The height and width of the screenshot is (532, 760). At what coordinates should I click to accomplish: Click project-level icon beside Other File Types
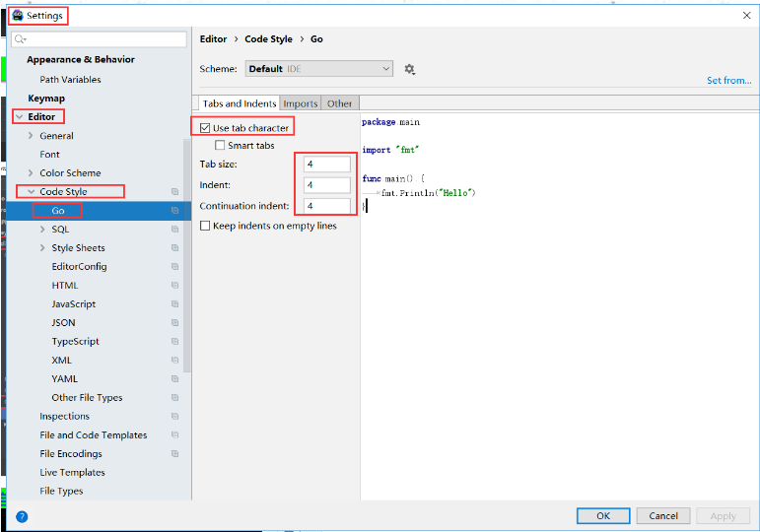coord(175,398)
